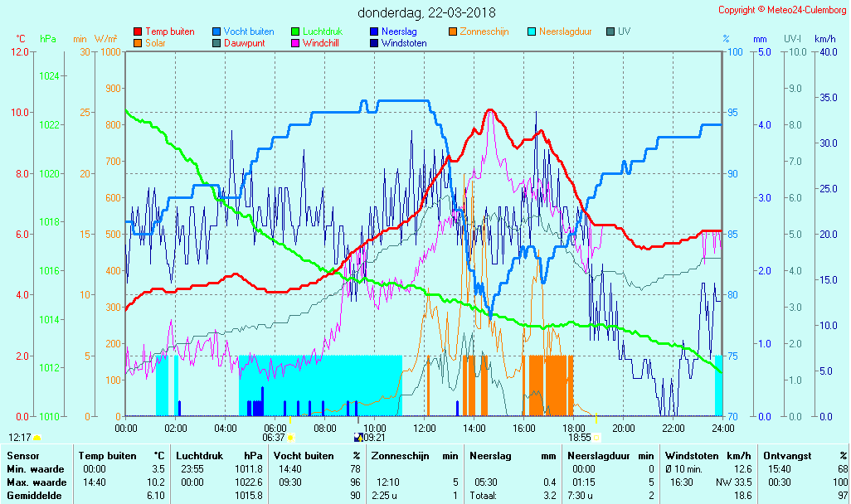Image resolution: width=851 pixels, height=504 pixels.
Task: Select the Dauwpunt legend label
Action: click(244, 43)
